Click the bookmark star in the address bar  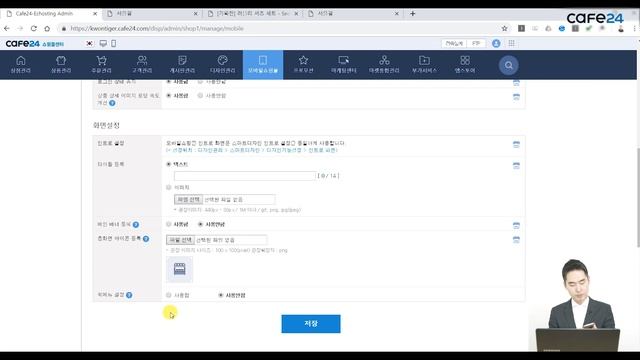pos(504,29)
